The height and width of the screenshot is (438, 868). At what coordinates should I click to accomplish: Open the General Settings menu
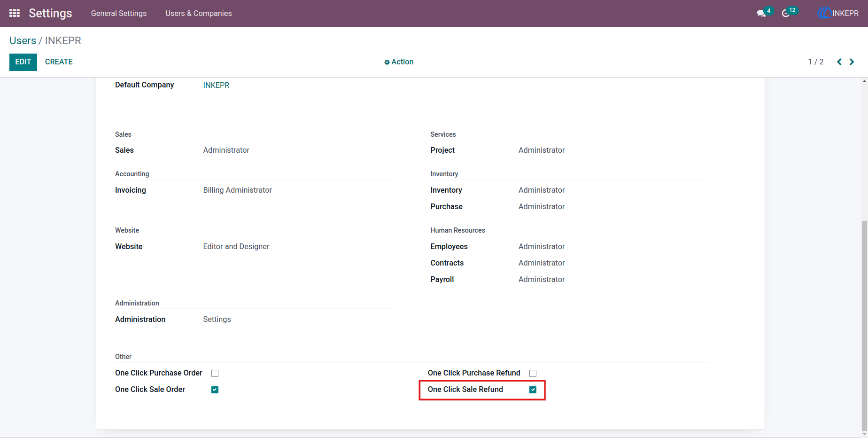[x=119, y=13]
